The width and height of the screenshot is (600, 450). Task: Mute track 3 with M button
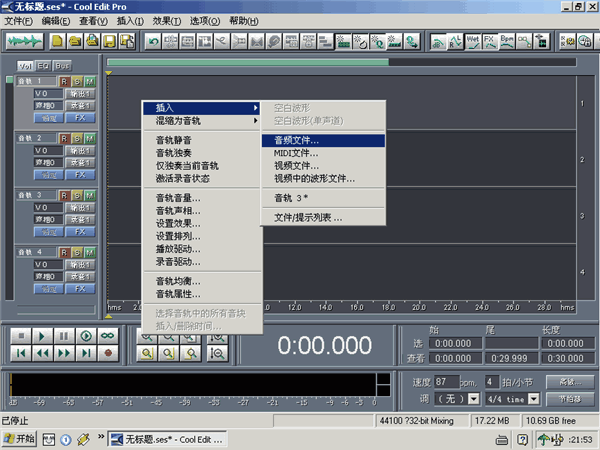89,195
